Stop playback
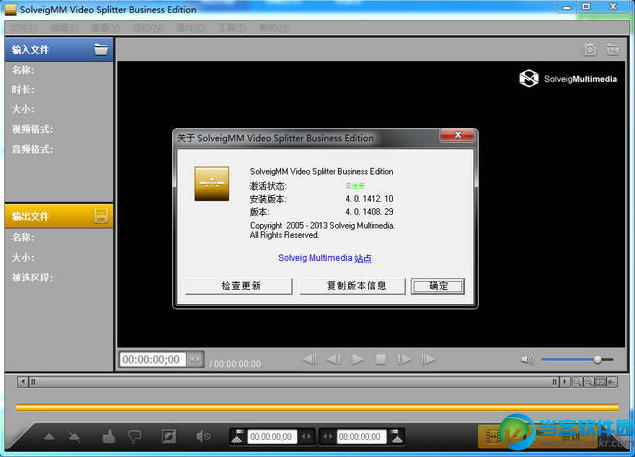 click(381, 359)
